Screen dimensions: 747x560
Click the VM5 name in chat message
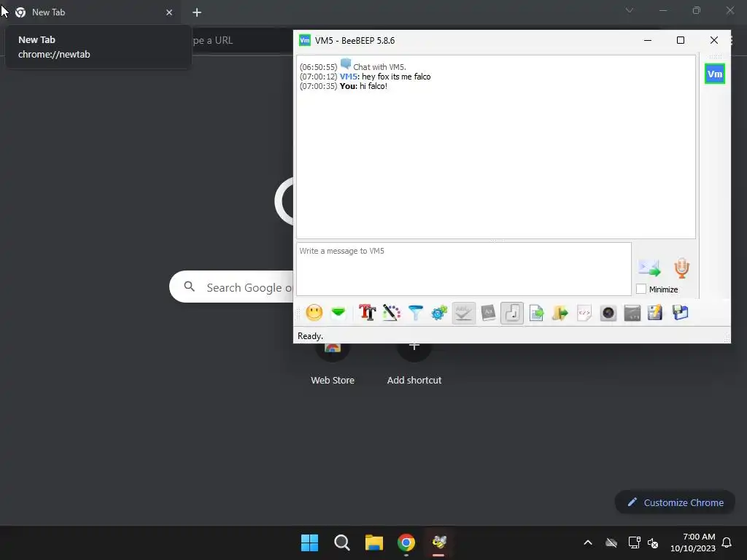point(348,77)
